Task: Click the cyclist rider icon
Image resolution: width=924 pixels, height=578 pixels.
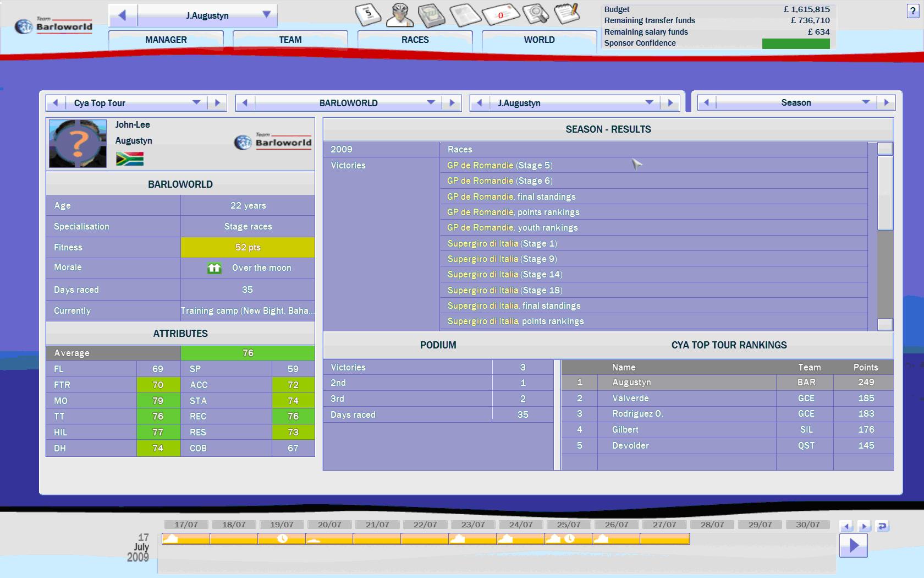Action: coord(399,15)
